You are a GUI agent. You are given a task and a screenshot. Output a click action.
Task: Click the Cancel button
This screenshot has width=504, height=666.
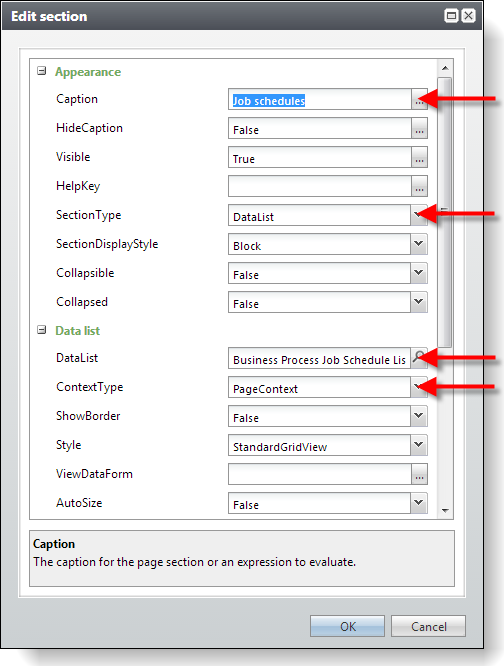click(428, 626)
